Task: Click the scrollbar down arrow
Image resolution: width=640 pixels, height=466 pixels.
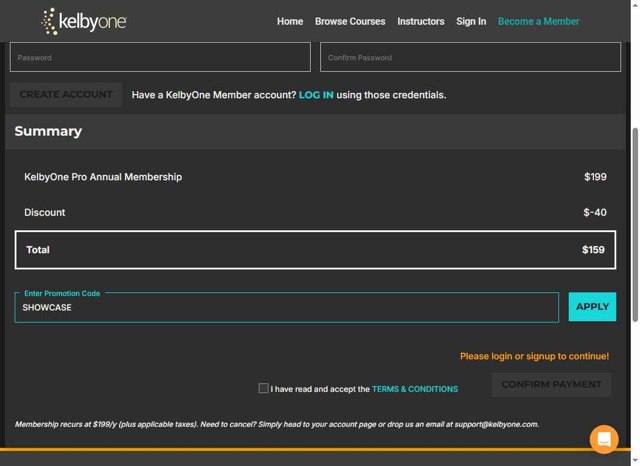Action: click(635, 461)
